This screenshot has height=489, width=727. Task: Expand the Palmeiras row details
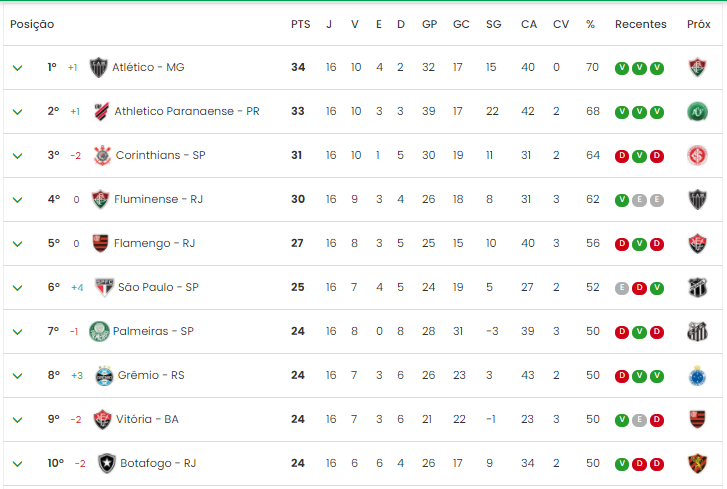(x=17, y=332)
